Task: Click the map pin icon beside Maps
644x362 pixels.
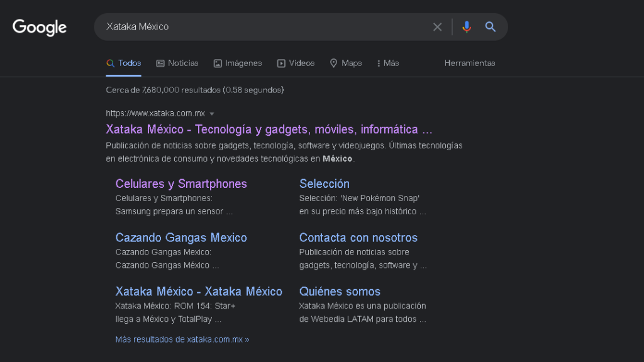Action: click(333, 63)
